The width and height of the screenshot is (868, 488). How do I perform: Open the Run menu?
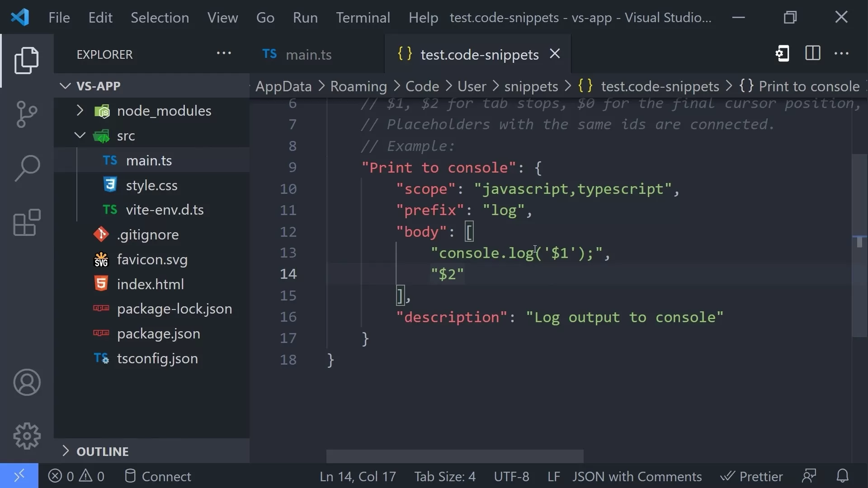(305, 18)
